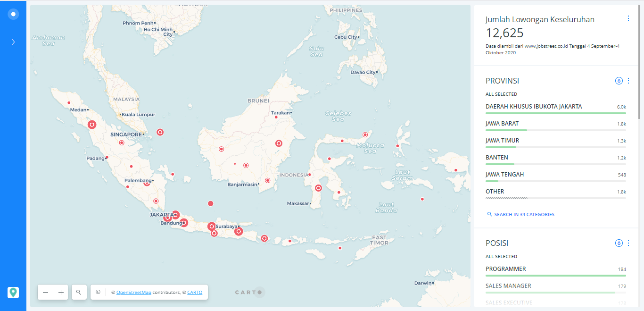Click the CARTO pin logo in the sidebar
This screenshot has height=311, width=644.
pyautogui.click(x=13, y=293)
